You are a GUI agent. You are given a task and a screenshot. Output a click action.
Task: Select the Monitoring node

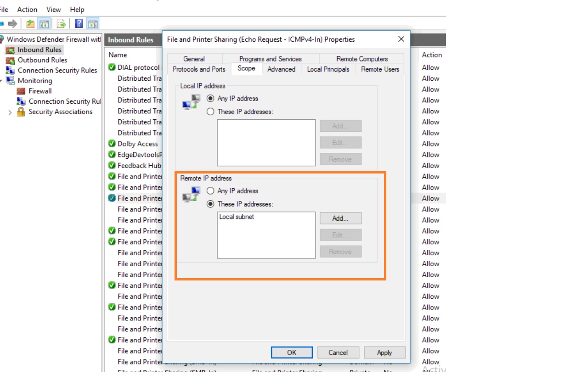point(35,81)
